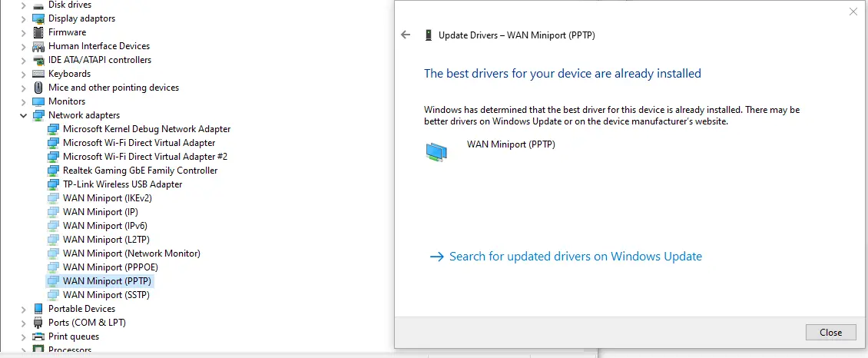
Task: Click the Human Interface Devices icon
Action: coord(38,46)
